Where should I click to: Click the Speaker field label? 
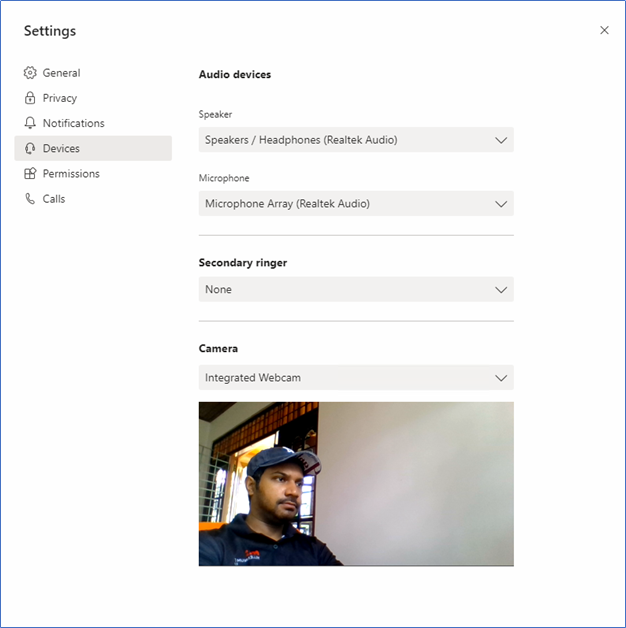pos(215,115)
